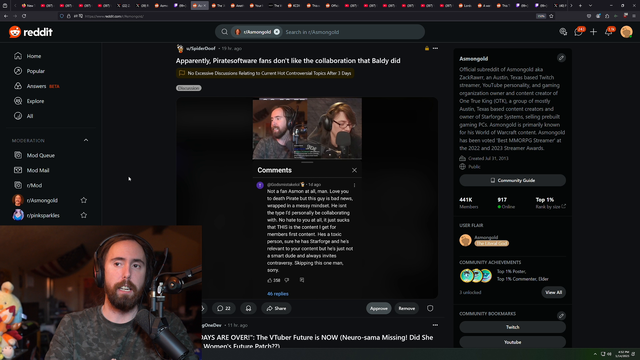Click the moderator shield icon on post
Viewport: 640px width, 360px height.
(430, 308)
